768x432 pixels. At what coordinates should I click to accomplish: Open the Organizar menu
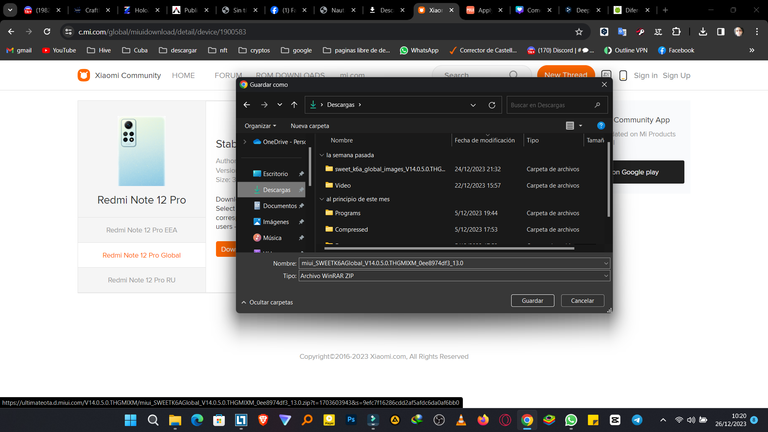tap(260, 126)
